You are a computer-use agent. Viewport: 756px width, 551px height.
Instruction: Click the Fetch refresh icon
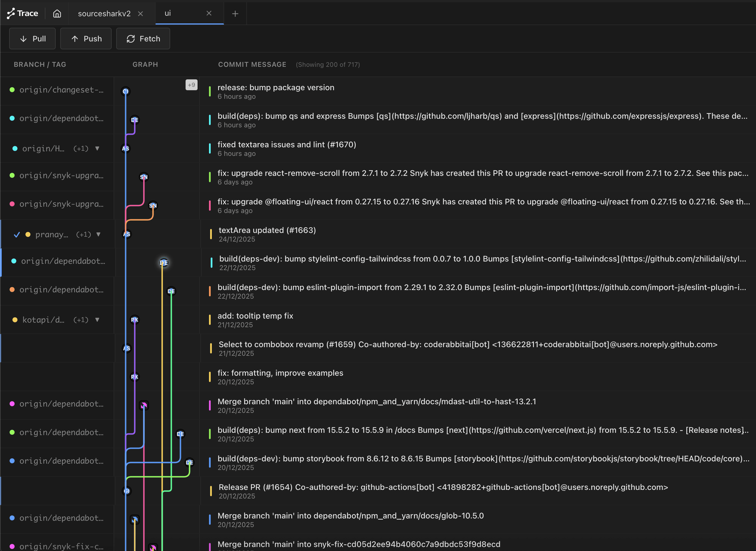131,39
